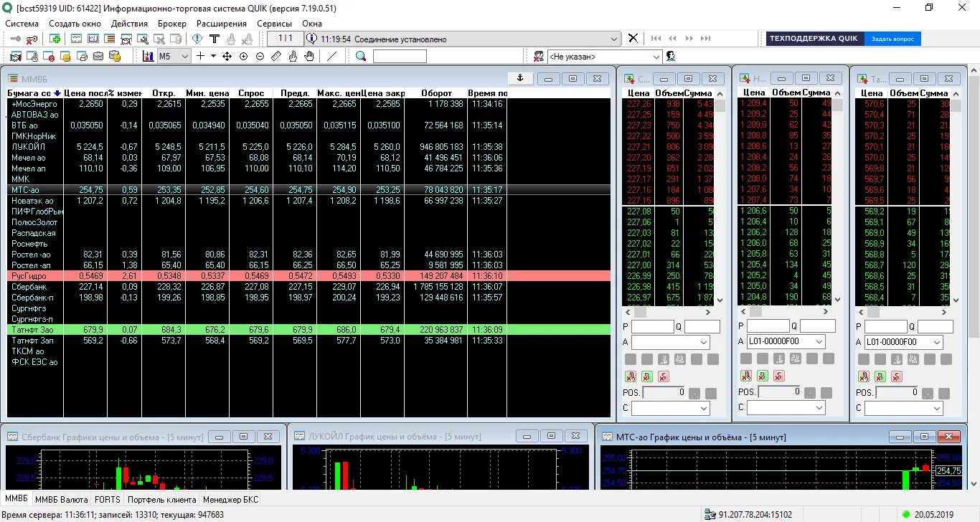This screenshot has width=980, height=522.
Task: Switch to ММВБ Валюта tab
Action: click(62, 500)
